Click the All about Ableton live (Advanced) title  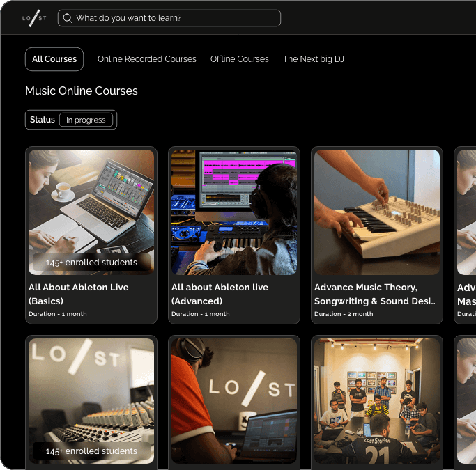tap(220, 294)
